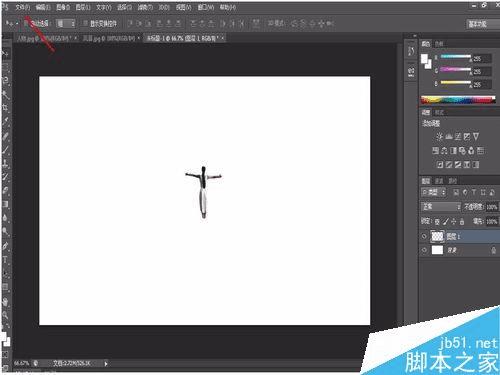Select the Rectangular Marquee tool
This screenshot has width=500, height=375.
(5, 68)
